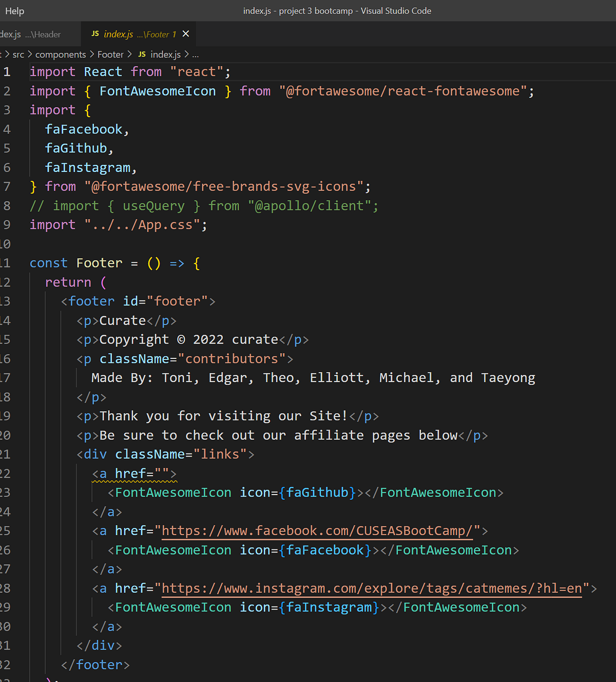This screenshot has width=616, height=682.
Task: Close the Footer index.js tab
Action: pyautogui.click(x=186, y=34)
